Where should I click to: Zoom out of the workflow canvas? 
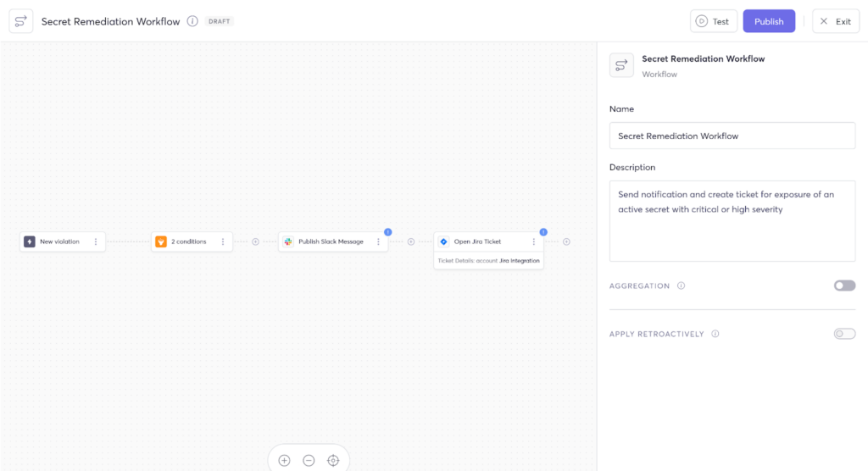tap(309, 460)
